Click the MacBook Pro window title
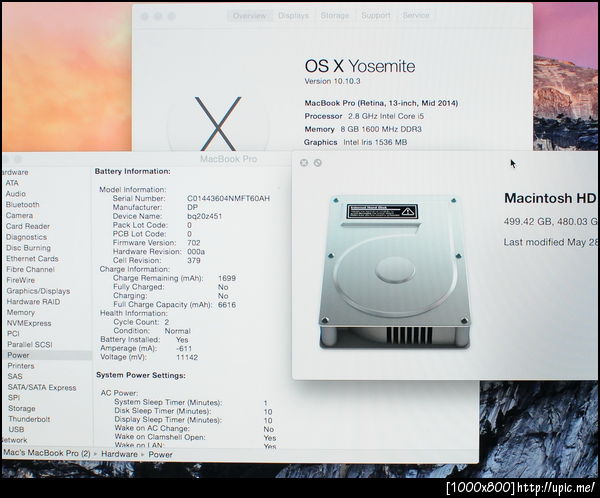 click(228, 159)
